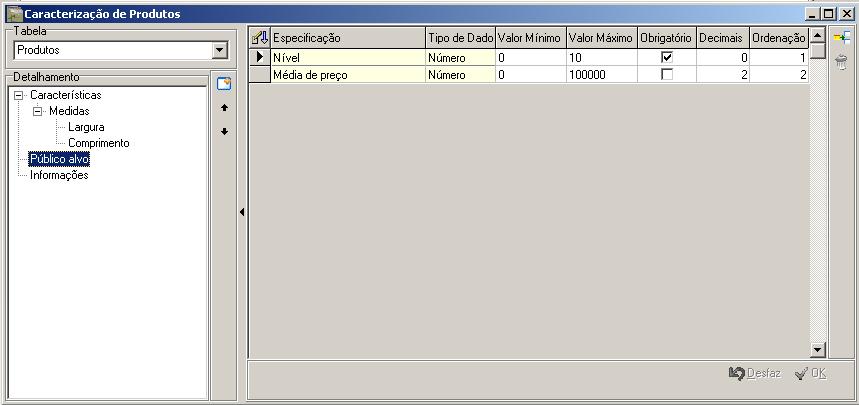The height and width of the screenshot is (405, 859).
Task: Move selected item up with arrow icon
Action: click(224, 107)
